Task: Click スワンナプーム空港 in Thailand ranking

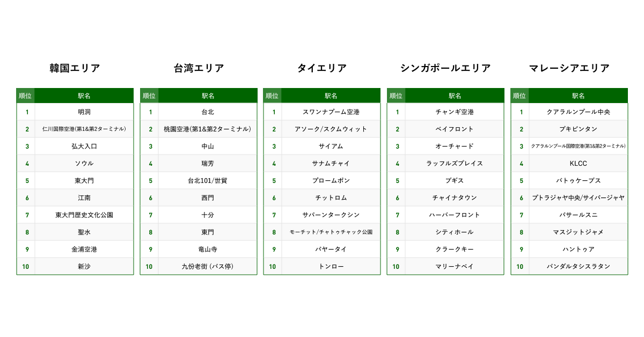Action: tap(331, 112)
